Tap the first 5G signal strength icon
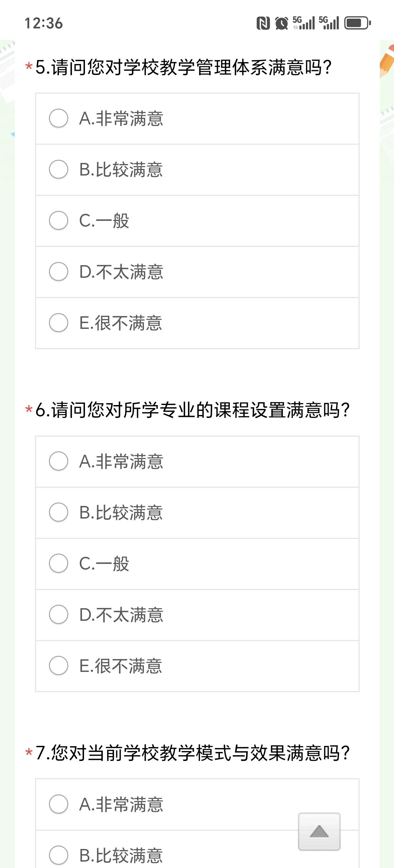 pos(304,23)
